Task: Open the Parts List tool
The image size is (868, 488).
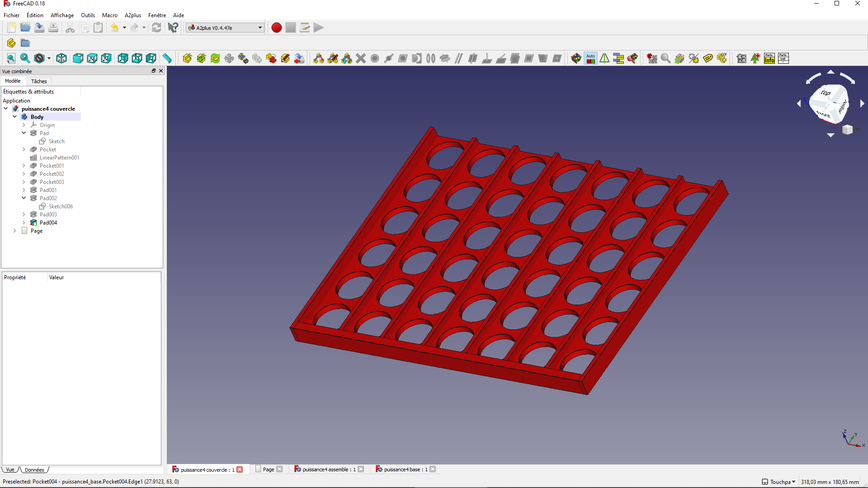Action: point(783,58)
